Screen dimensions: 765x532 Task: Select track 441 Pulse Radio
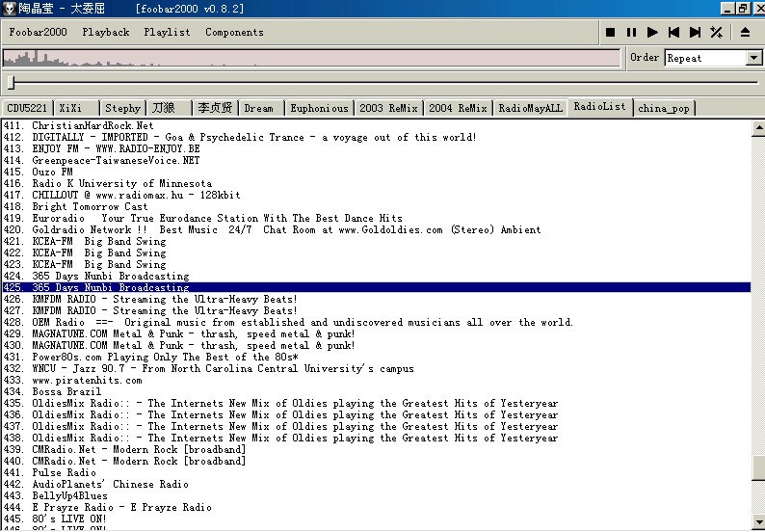click(376, 473)
